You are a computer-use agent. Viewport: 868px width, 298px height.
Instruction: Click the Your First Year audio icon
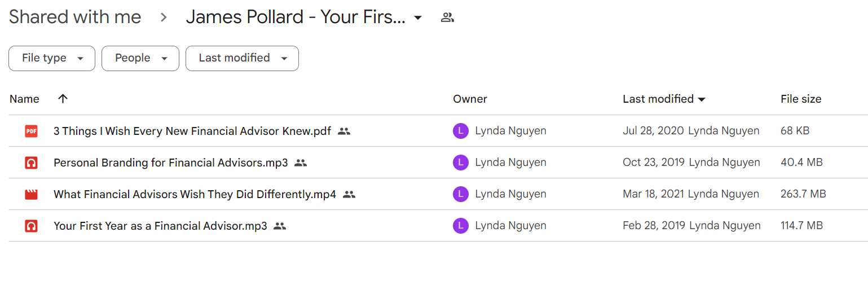click(31, 226)
